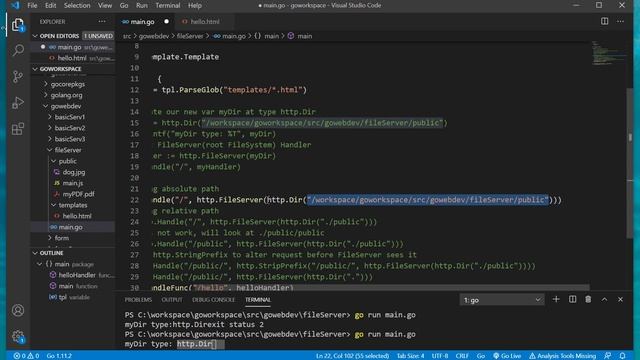The width and height of the screenshot is (640, 360).
Task: Click the dog.jpg file
Action: [x=74, y=172]
